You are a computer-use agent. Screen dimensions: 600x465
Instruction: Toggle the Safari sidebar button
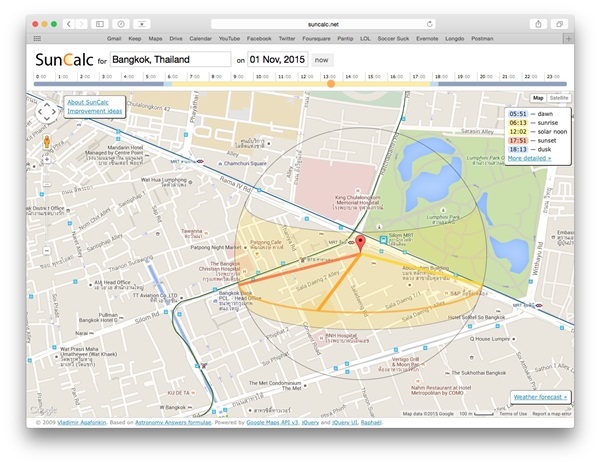pos(100,24)
